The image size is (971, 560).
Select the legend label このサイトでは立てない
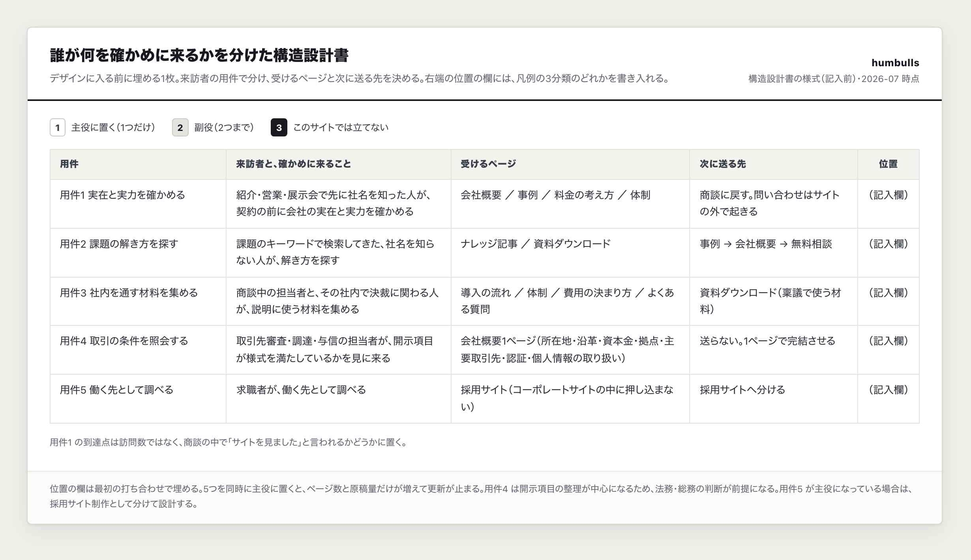click(x=341, y=127)
